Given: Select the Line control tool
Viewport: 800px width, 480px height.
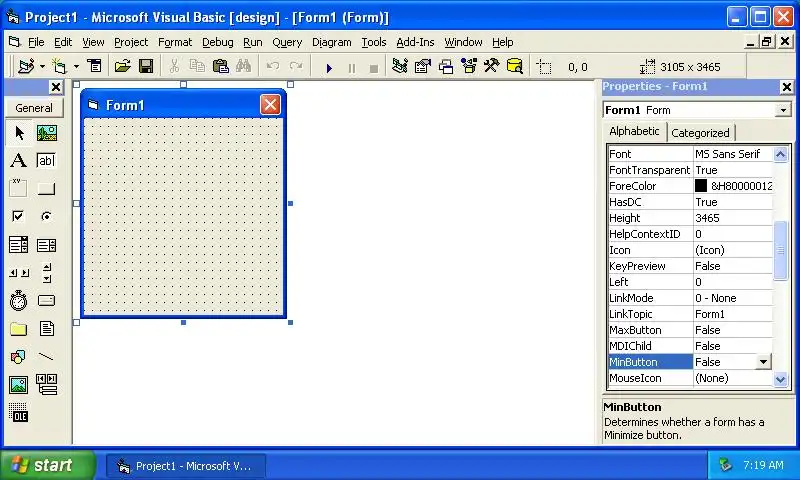Looking at the screenshot, I should coord(46,357).
